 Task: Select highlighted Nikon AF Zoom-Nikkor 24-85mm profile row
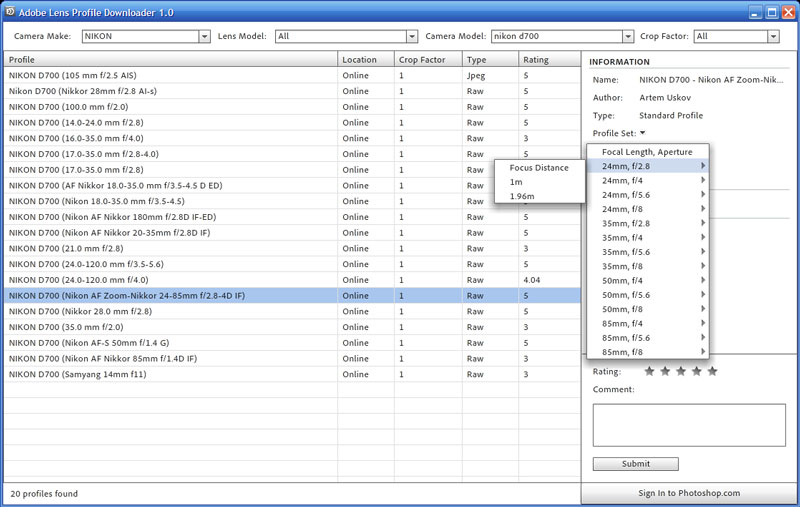pos(292,295)
